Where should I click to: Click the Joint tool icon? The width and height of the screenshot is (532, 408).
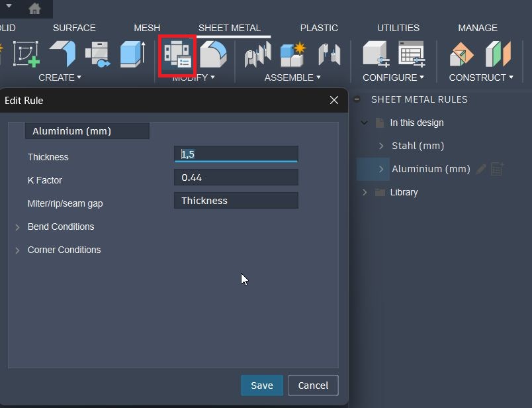tap(258, 54)
